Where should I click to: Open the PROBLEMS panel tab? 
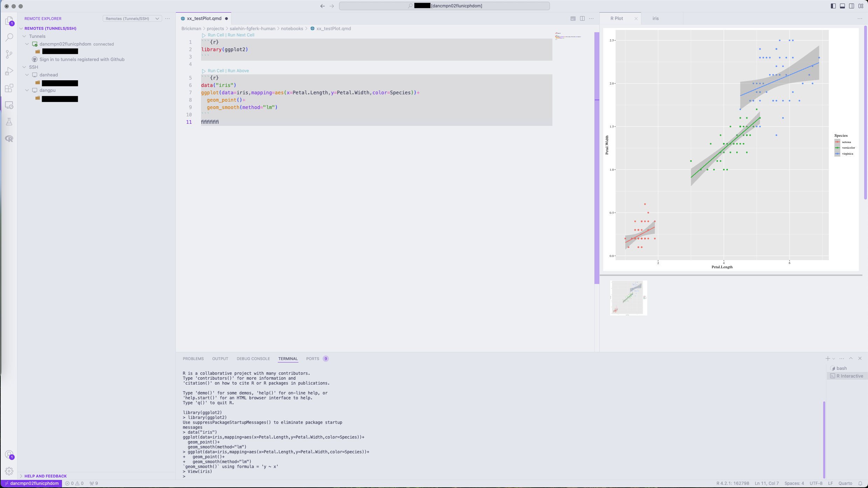click(193, 359)
